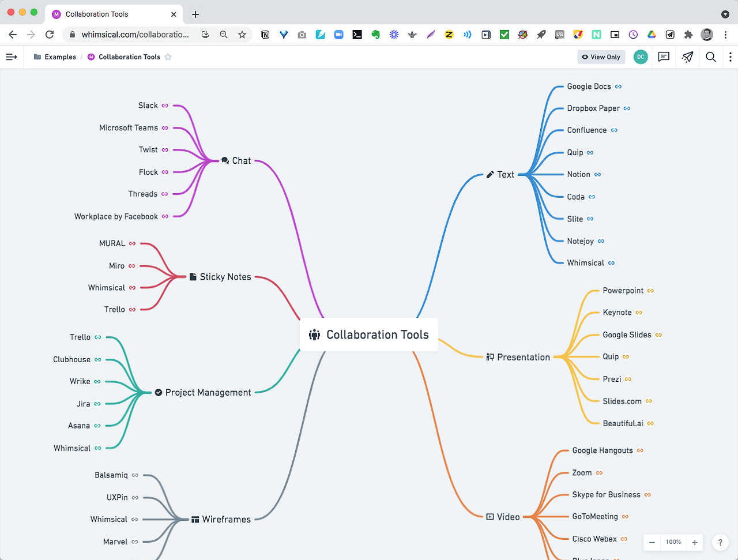Open the sidebar with the hamburger arrow icon
Image resolution: width=738 pixels, height=560 pixels.
pyautogui.click(x=12, y=57)
